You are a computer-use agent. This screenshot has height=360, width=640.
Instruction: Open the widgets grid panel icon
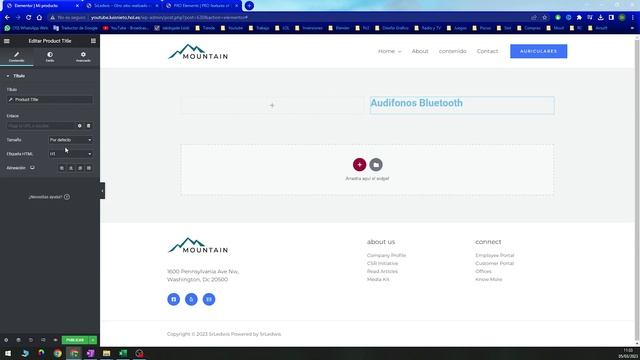pyautogui.click(x=93, y=41)
